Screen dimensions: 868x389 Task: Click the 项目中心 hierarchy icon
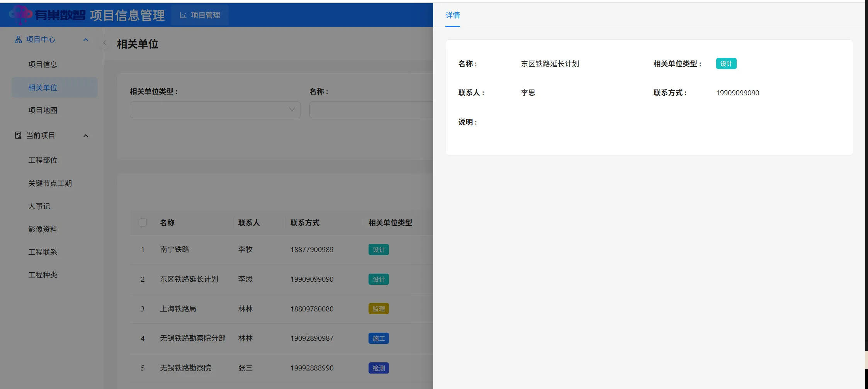point(18,40)
